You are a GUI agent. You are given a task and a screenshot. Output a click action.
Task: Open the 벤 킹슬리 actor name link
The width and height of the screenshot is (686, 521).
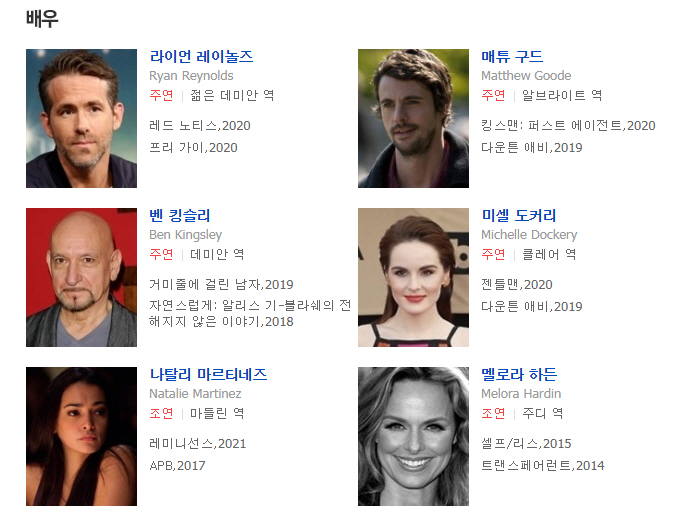180,215
